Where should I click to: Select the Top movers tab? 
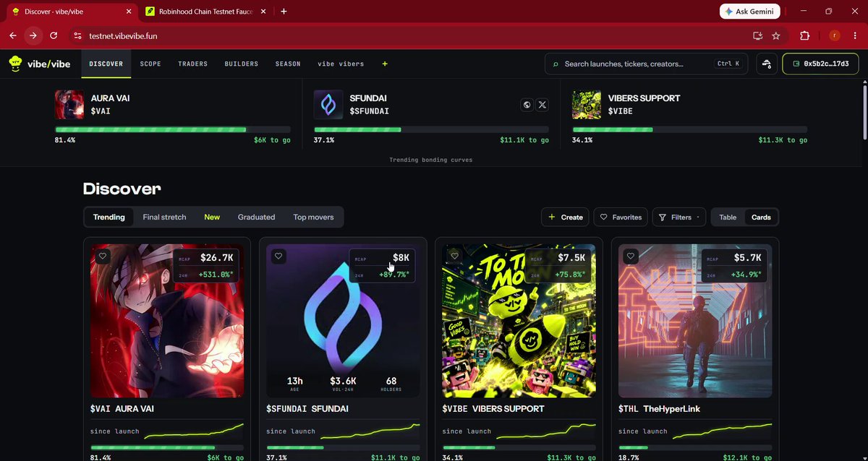313,217
